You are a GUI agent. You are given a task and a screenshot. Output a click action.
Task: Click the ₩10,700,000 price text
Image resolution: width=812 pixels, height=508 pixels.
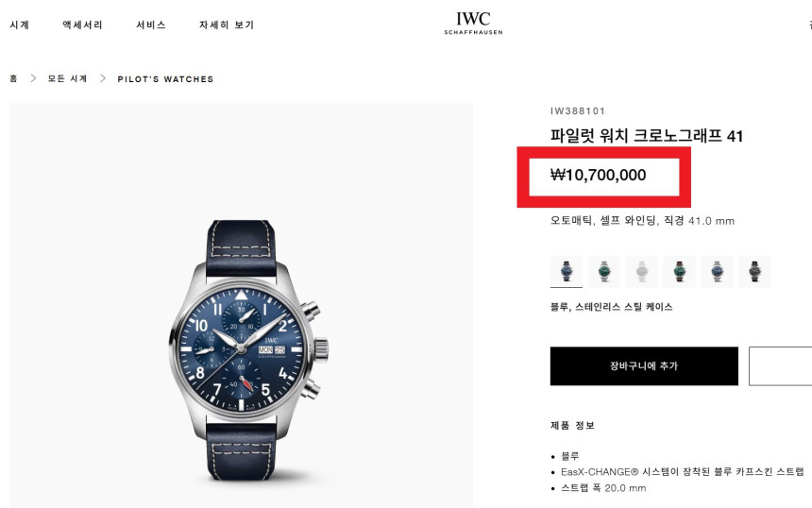click(x=598, y=175)
